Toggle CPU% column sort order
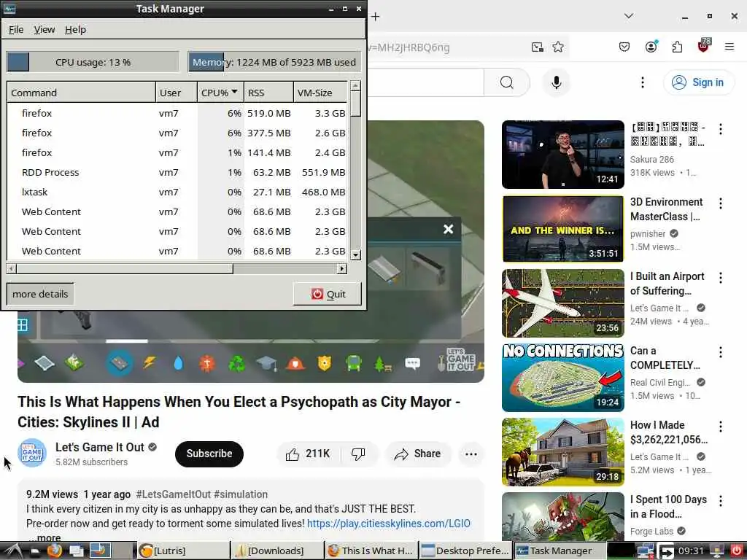Screen dimensions: 747x560 [220, 93]
